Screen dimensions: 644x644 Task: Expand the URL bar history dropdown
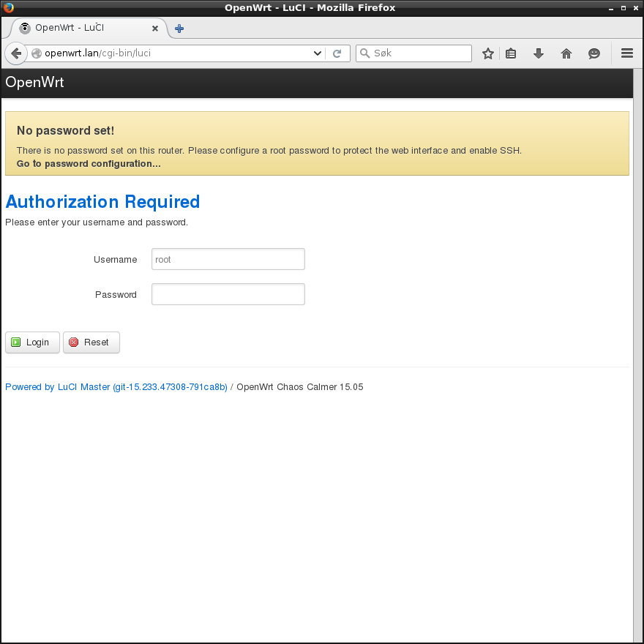[x=317, y=53]
